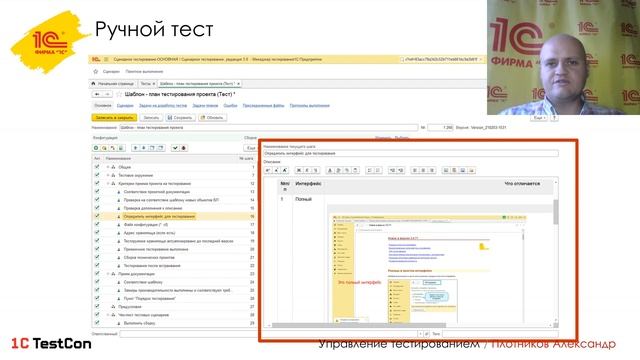Click the check mark icon in steps toolbar
The width and height of the screenshot is (640, 360).
coord(175,148)
